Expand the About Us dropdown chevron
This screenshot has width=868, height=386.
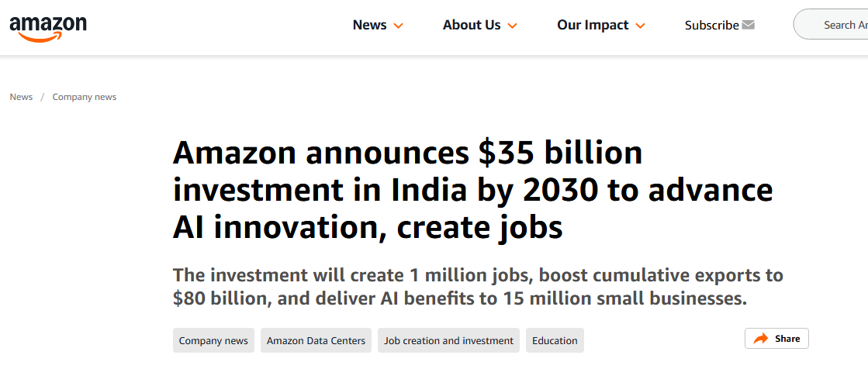click(x=512, y=26)
